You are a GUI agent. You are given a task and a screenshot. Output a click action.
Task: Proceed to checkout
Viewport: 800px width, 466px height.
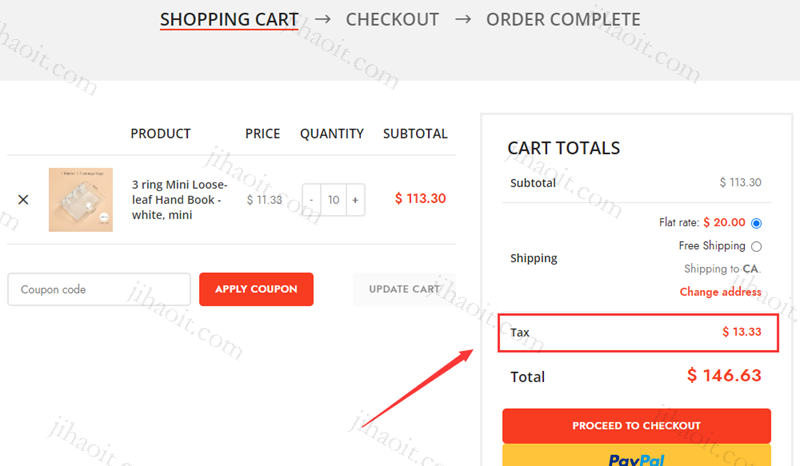(x=636, y=426)
